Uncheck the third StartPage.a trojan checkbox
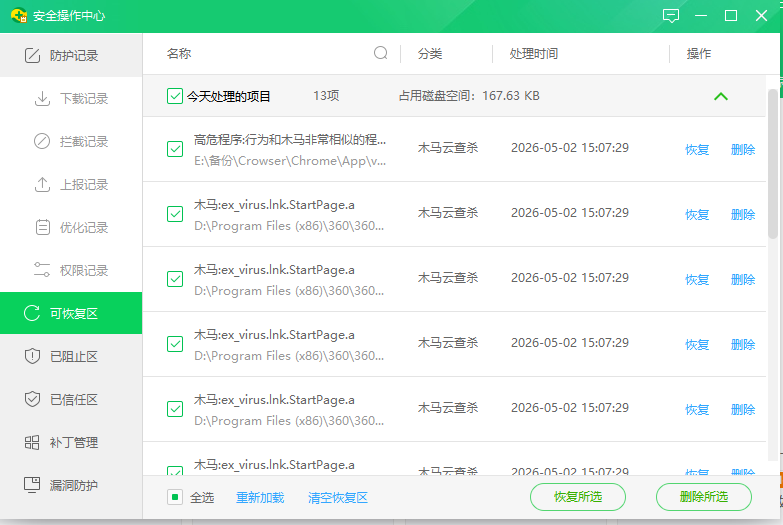783x525 pixels. (x=175, y=344)
